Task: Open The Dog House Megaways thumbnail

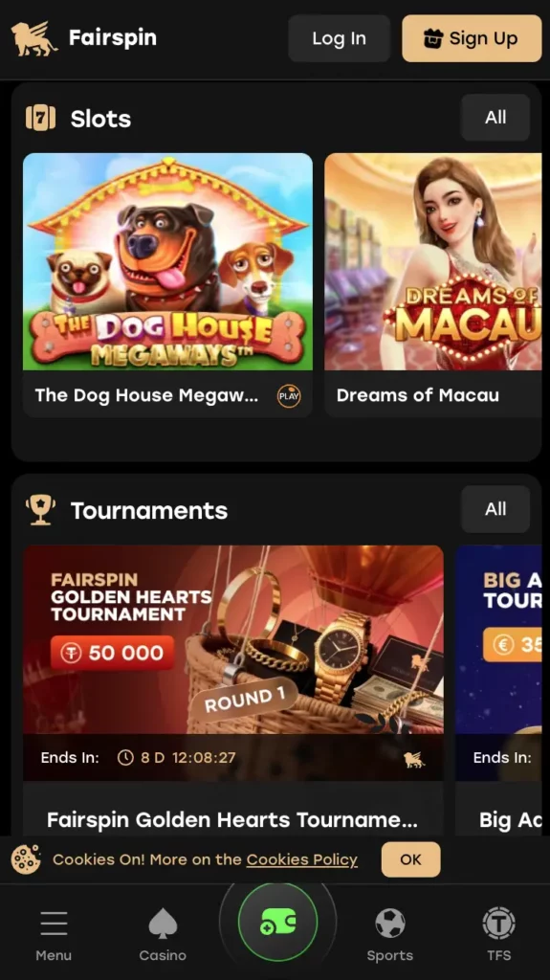Action: [167, 262]
